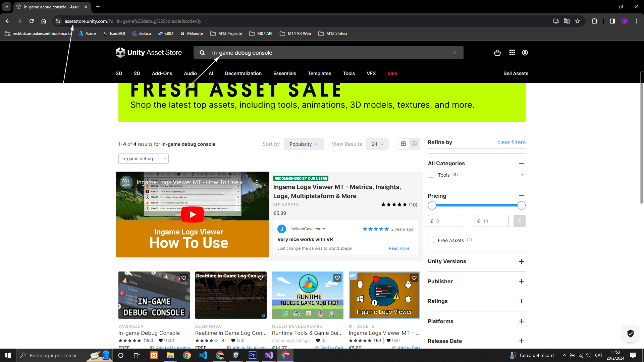Favorite the In-game Debug Console thumbnail heart

[x=184, y=278]
